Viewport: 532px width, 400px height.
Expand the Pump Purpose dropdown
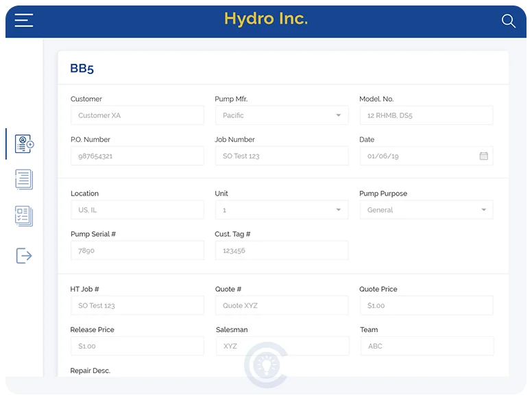[x=483, y=210]
